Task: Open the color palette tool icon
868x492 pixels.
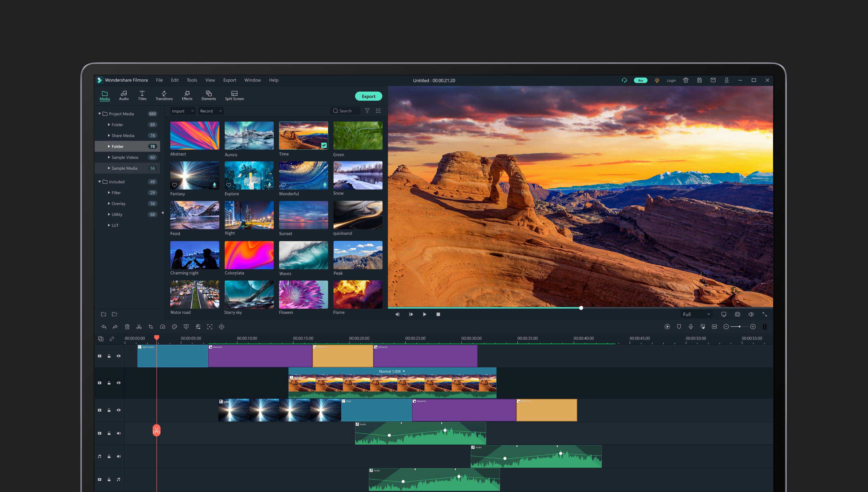Action: (x=174, y=327)
